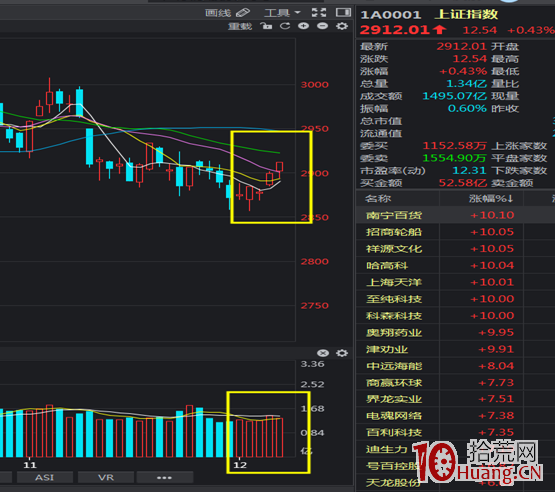Zoom in the chart with plus icon
This screenshot has width=555, height=492.
click(303, 26)
